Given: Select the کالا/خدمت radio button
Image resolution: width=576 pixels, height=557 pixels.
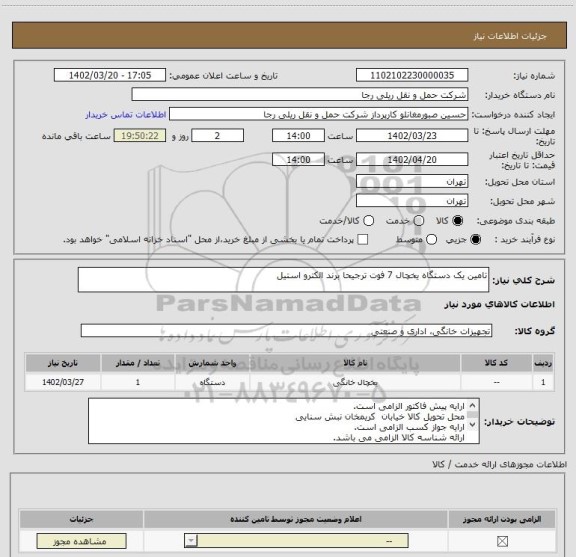Looking at the screenshot, I should pos(368,221).
